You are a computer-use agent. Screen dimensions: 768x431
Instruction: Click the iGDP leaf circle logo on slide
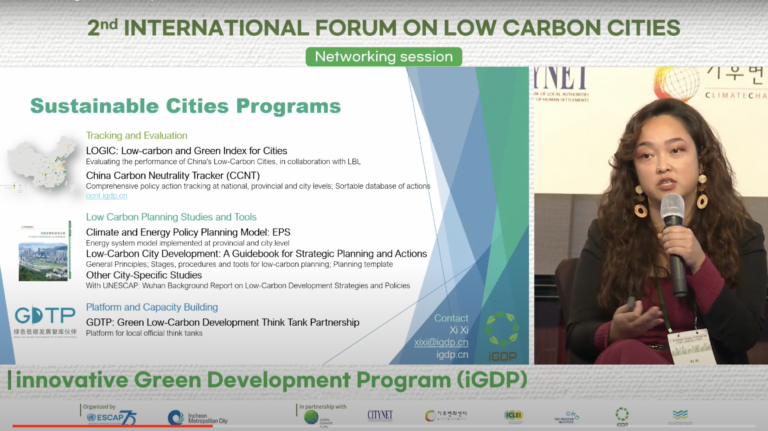pyautogui.click(x=502, y=336)
